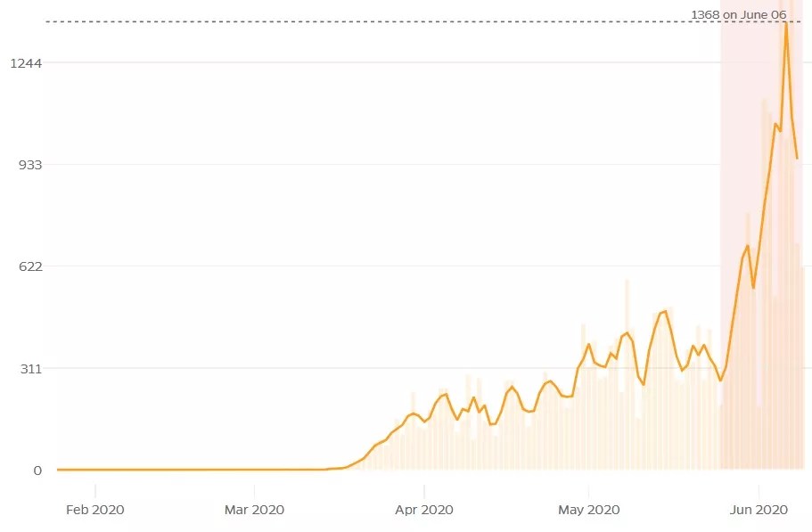This screenshot has width=812, height=532.
Task: Select the Apr 2020 x-axis label
Action: coord(424,510)
